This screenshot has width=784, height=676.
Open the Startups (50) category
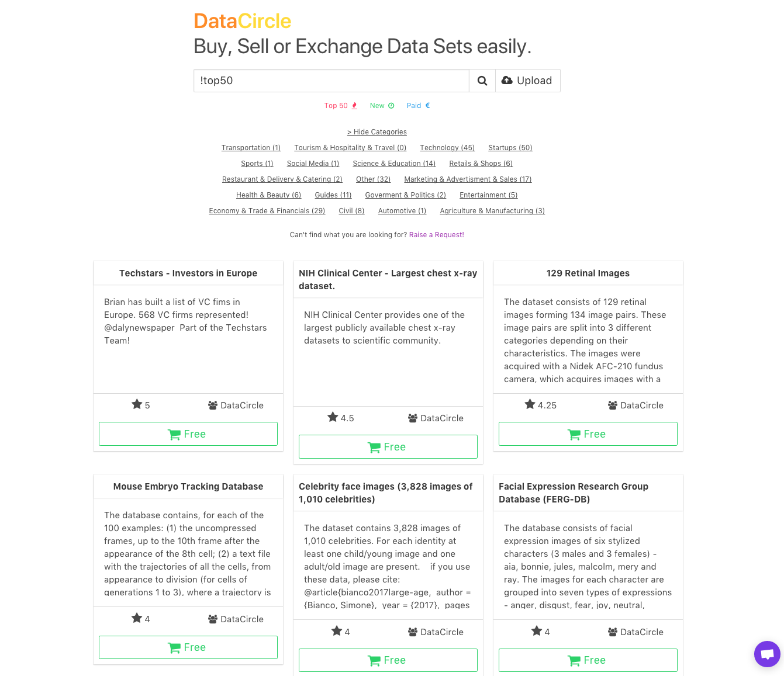[x=510, y=148]
